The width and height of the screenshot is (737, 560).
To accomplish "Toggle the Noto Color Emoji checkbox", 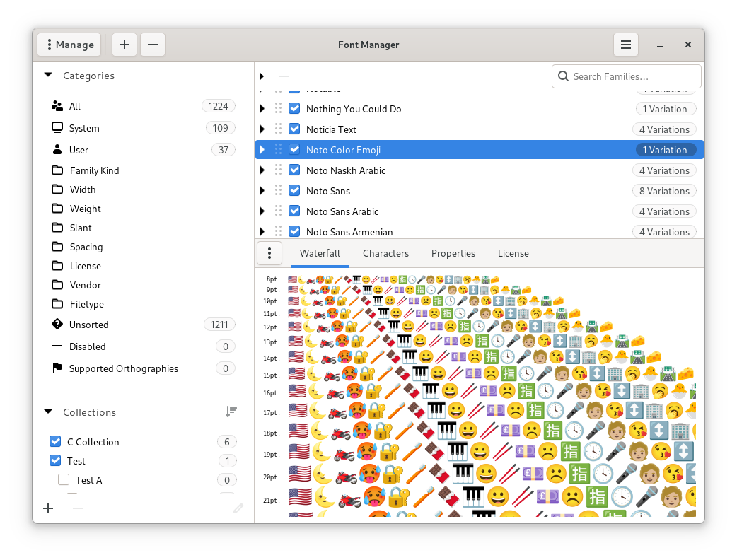I will coord(294,149).
